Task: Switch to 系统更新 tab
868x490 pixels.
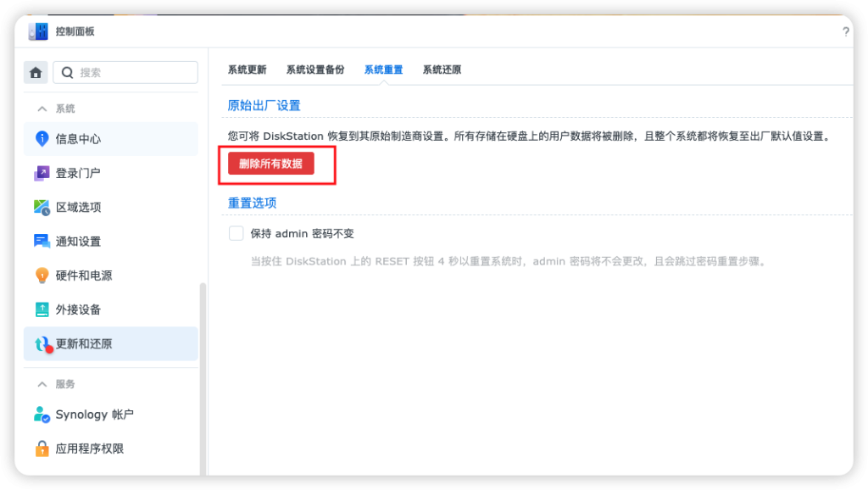Action: 247,70
